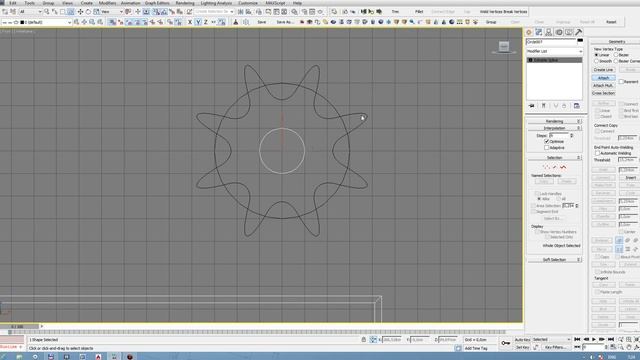Open the Rendering menu
This screenshot has height=360, width=640.
tap(185, 3)
